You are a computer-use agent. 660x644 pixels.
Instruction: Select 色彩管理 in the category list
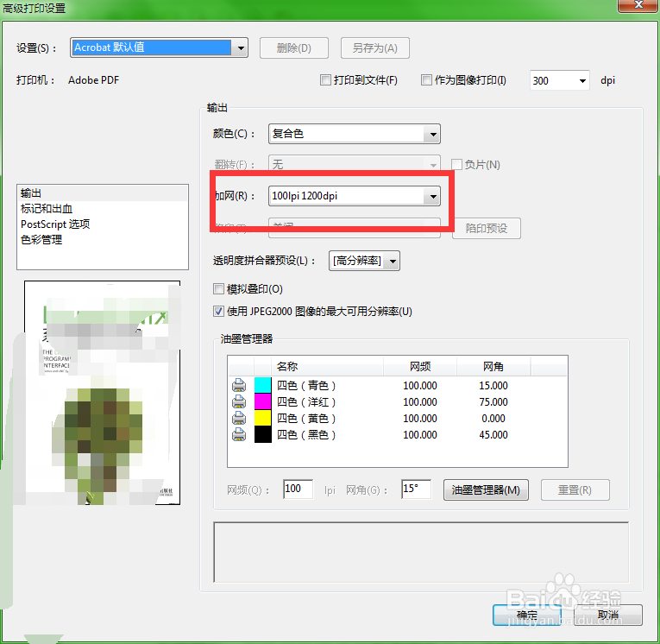(x=103, y=240)
